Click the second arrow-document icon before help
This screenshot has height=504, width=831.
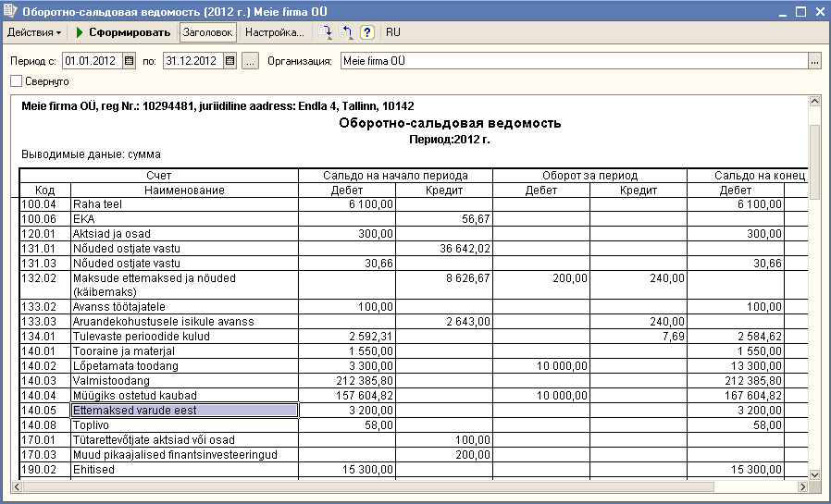347,32
